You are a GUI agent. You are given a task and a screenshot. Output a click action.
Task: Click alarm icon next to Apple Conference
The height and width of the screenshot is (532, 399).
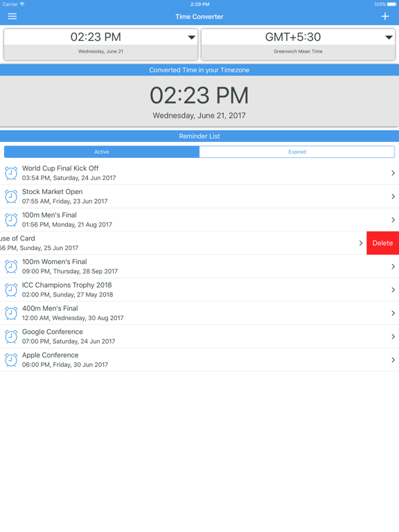tap(11, 360)
